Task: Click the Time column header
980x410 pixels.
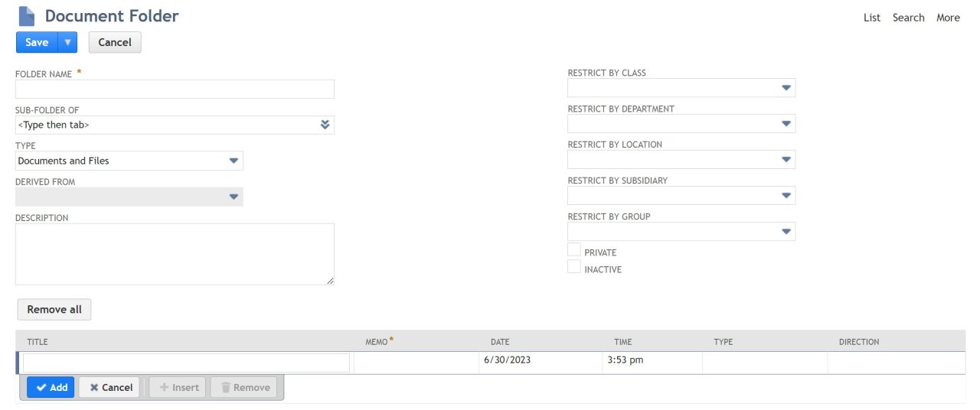Action: tap(623, 342)
